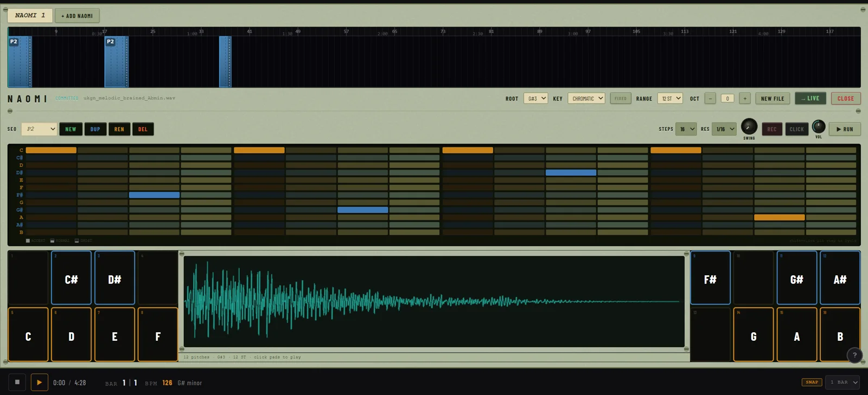Play the C# pad
The width and height of the screenshot is (868, 395).
pyautogui.click(x=71, y=277)
